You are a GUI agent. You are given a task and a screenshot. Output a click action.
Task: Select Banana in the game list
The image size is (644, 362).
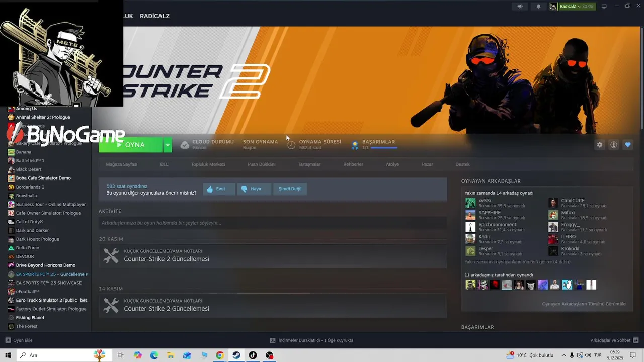(24, 152)
